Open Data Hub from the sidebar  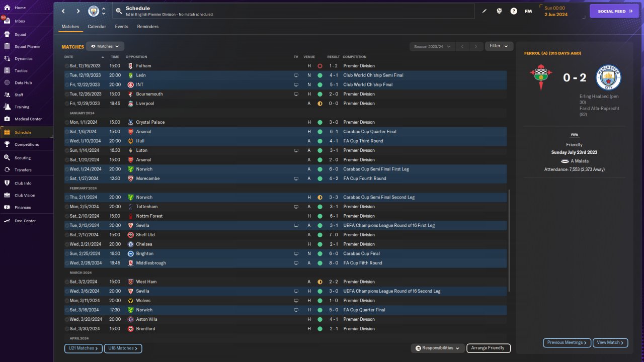point(27,83)
